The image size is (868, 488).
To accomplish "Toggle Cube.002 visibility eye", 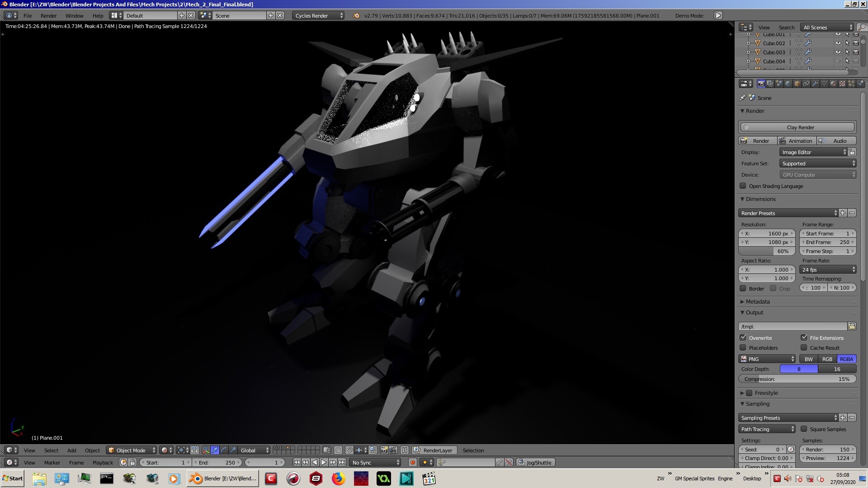I will pos(838,43).
